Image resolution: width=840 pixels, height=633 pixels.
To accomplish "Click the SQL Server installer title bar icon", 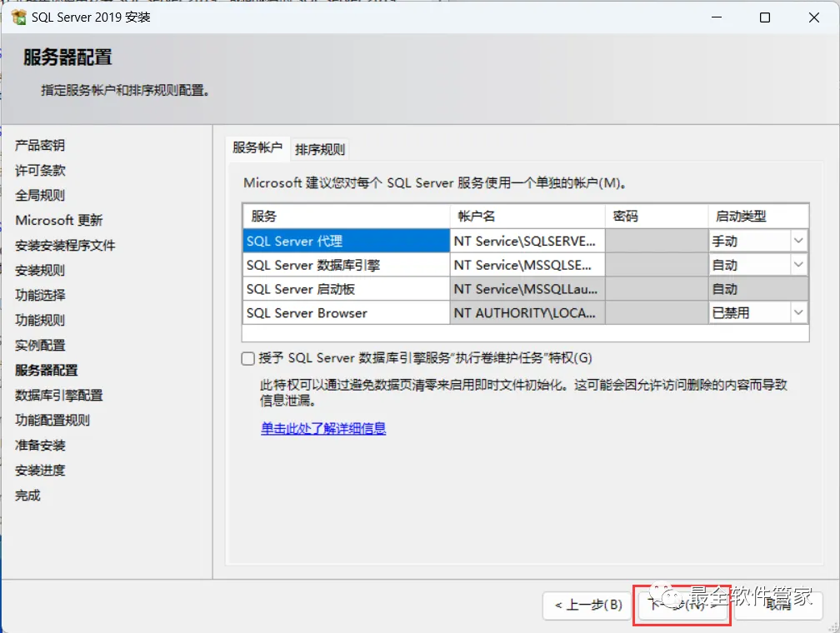I will click(x=18, y=17).
